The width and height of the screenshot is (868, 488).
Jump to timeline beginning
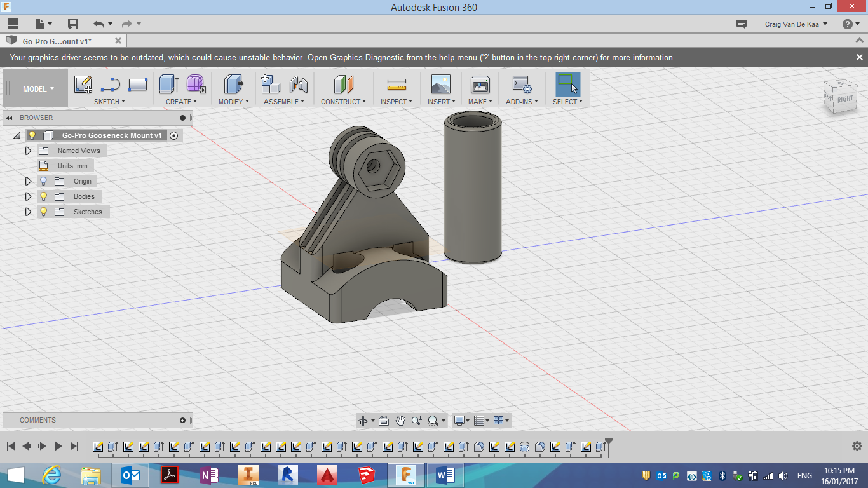coord(11,446)
